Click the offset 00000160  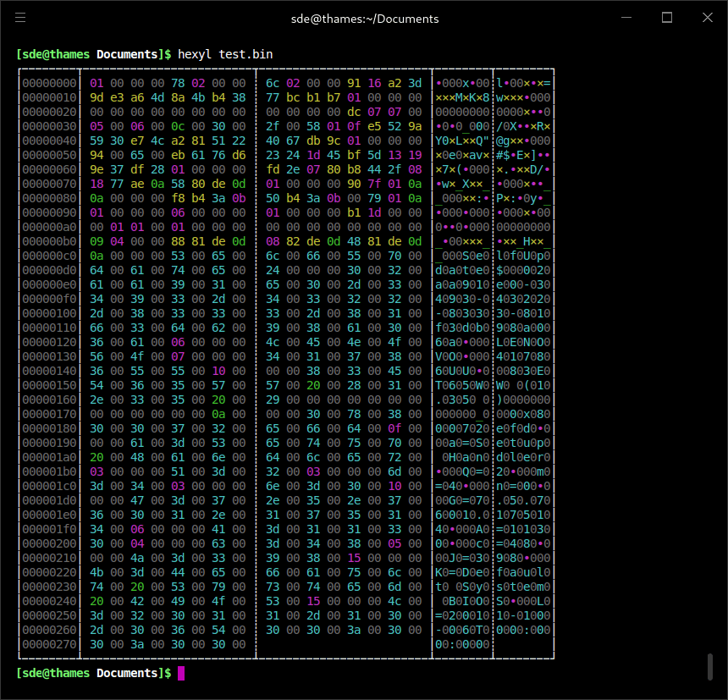[x=49, y=400]
